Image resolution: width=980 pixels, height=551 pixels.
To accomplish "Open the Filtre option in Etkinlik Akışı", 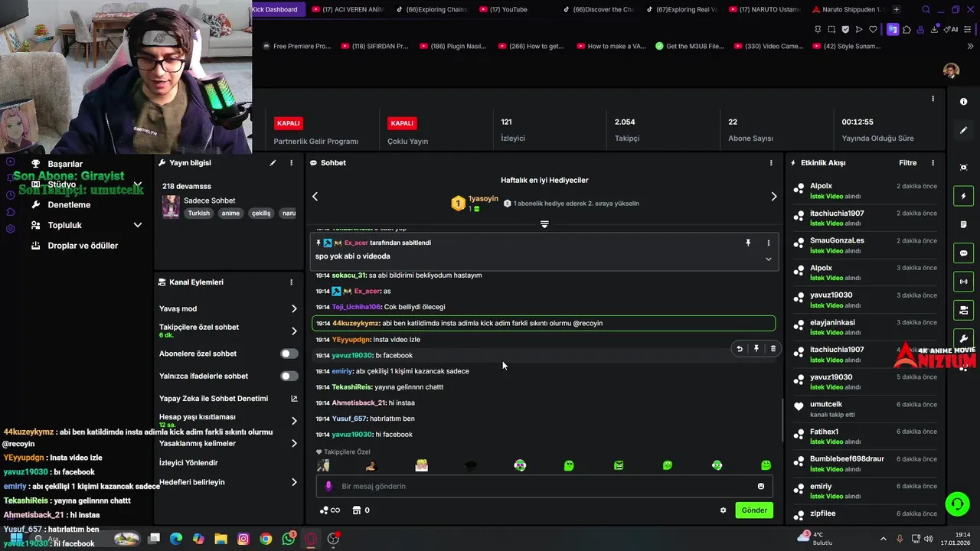I will click(x=907, y=163).
